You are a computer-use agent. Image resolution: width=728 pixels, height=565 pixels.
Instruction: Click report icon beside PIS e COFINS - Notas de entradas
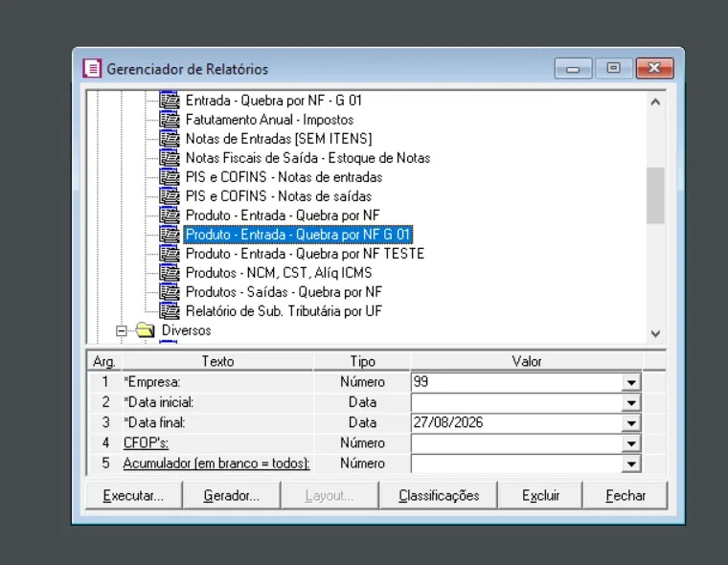pos(170,177)
